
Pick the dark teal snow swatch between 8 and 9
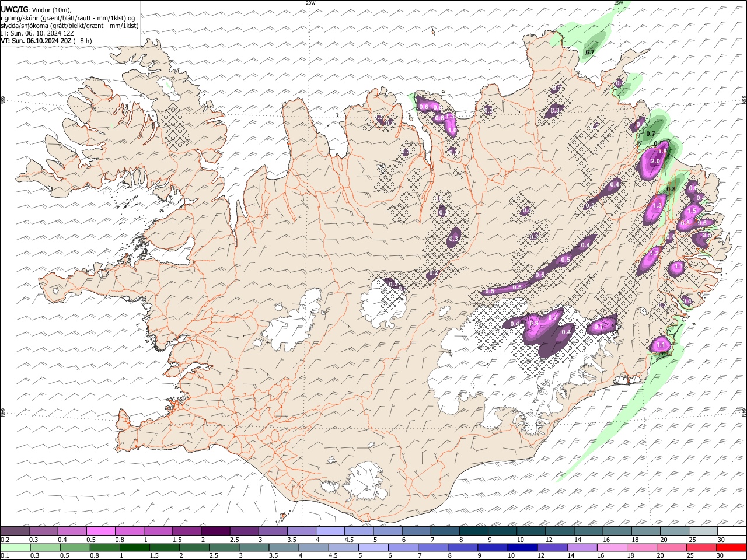474,531
